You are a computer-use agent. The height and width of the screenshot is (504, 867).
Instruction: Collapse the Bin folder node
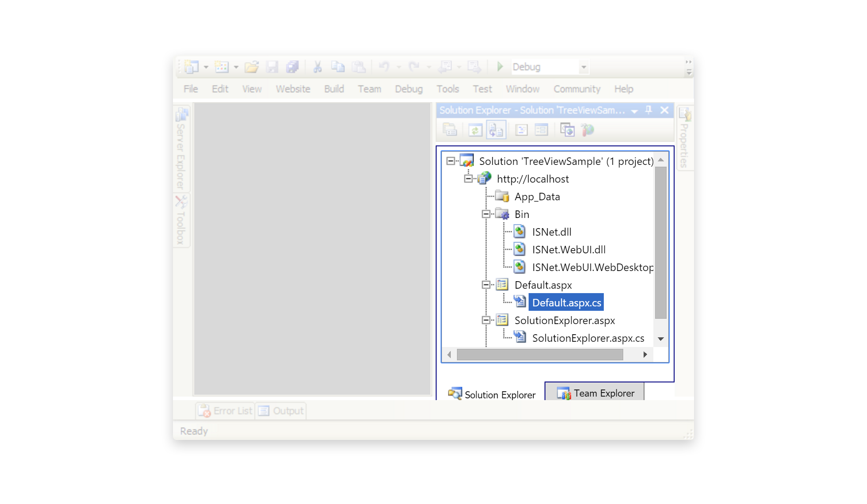[486, 214]
